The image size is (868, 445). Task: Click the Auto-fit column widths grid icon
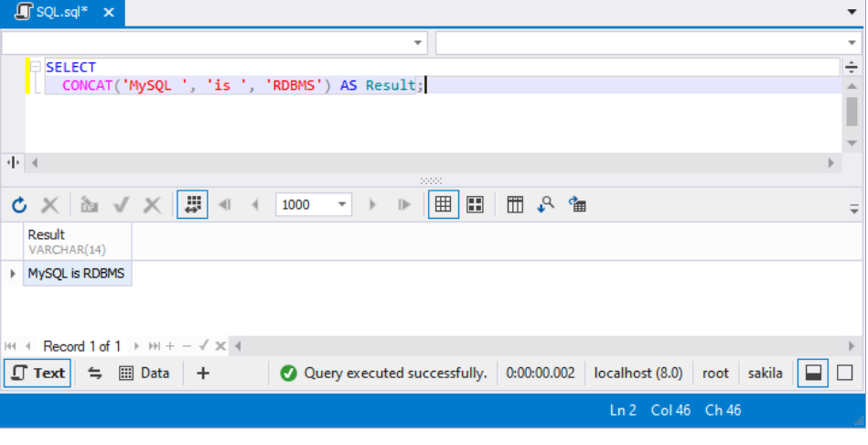192,204
